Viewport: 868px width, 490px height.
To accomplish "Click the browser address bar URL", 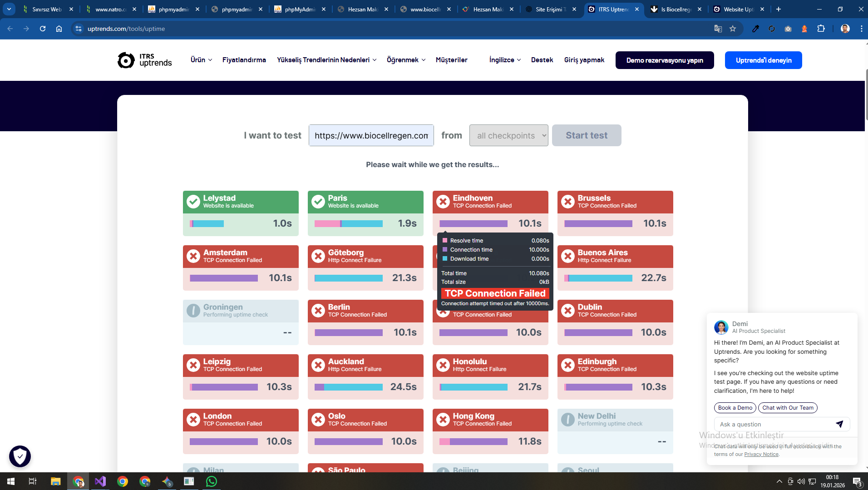I will pyautogui.click(x=126, y=29).
